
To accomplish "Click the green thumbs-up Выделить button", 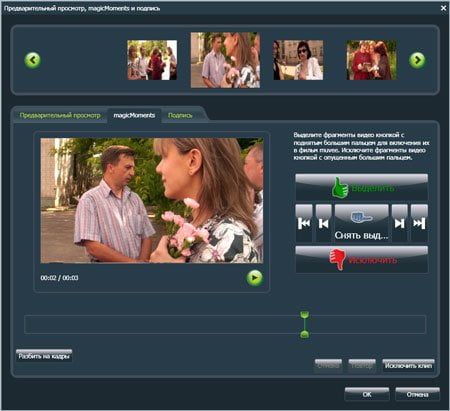I will coord(362,187).
